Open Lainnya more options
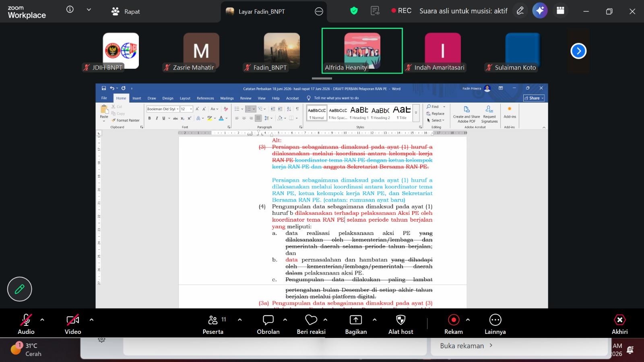644x362 pixels. pos(495,325)
